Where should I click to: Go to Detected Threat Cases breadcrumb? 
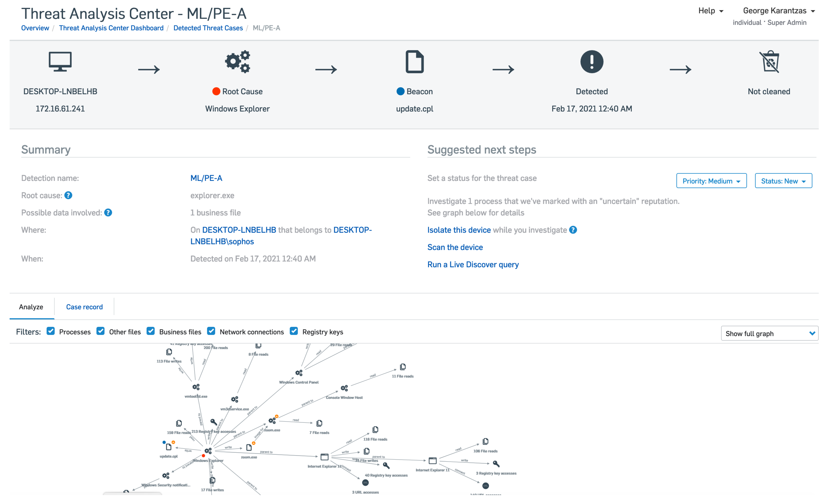[208, 28]
